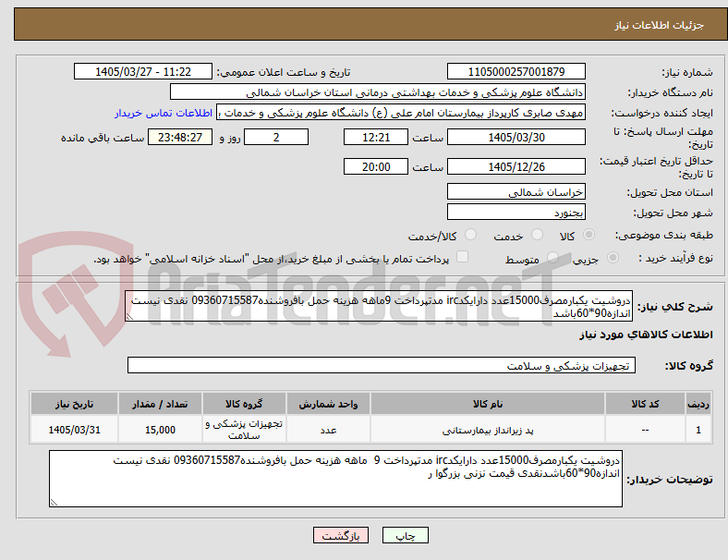The width and height of the screenshot is (728, 560).
Task: Click the واحد شمارش column header
Action: click(x=328, y=404)
